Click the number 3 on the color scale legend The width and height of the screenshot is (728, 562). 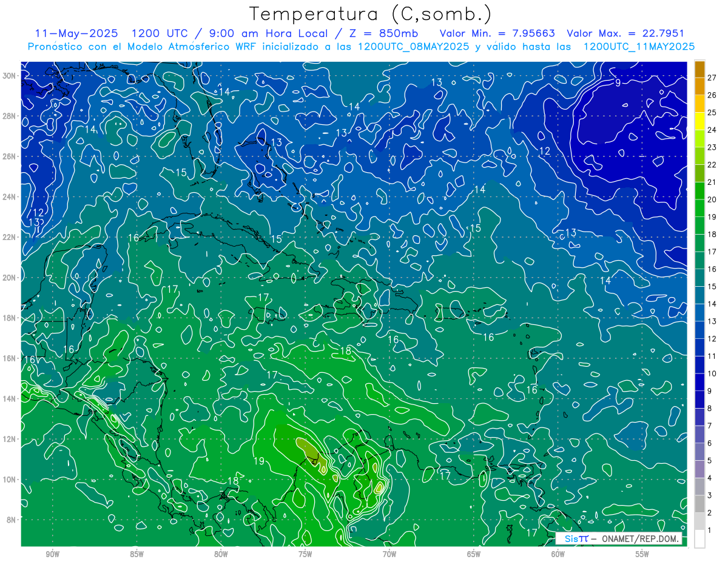pyautogui.click(x=709, y=496)
